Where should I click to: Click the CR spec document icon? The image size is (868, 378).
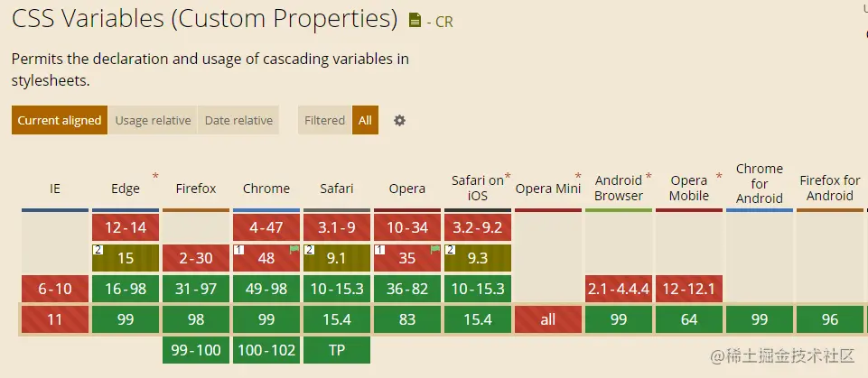[x=415, y=21]
